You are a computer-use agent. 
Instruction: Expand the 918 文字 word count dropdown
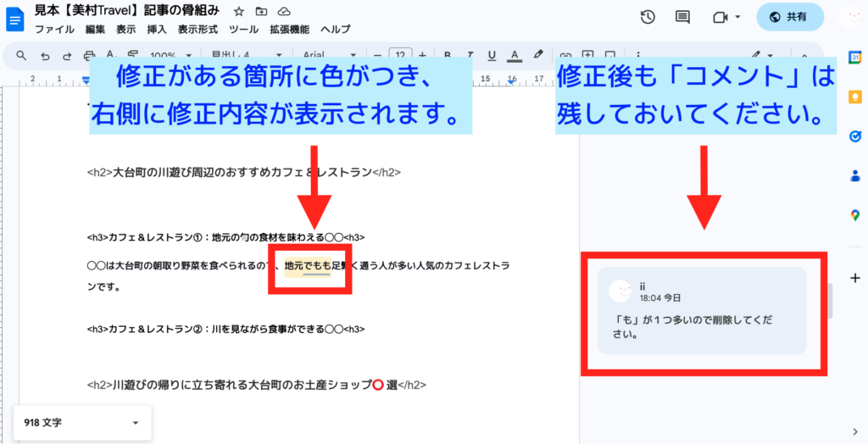[135, 422]
